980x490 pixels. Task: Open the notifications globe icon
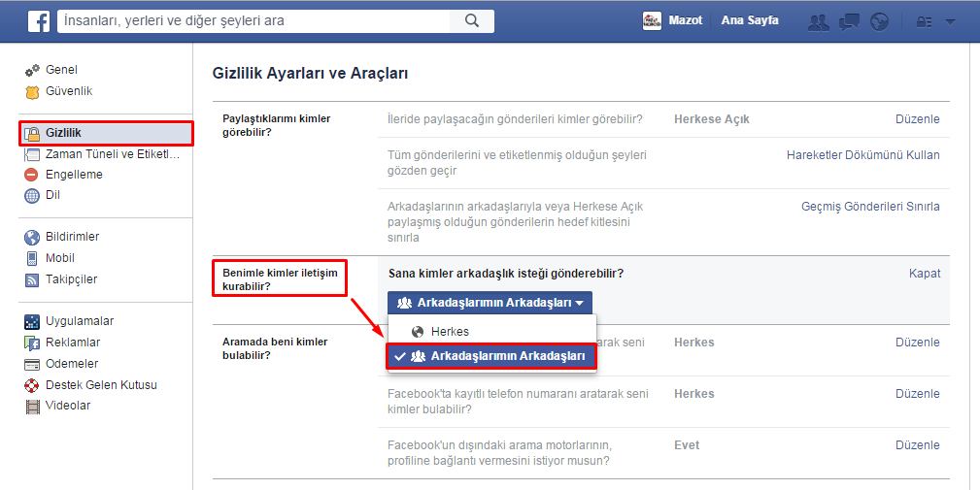click(879, 21)
